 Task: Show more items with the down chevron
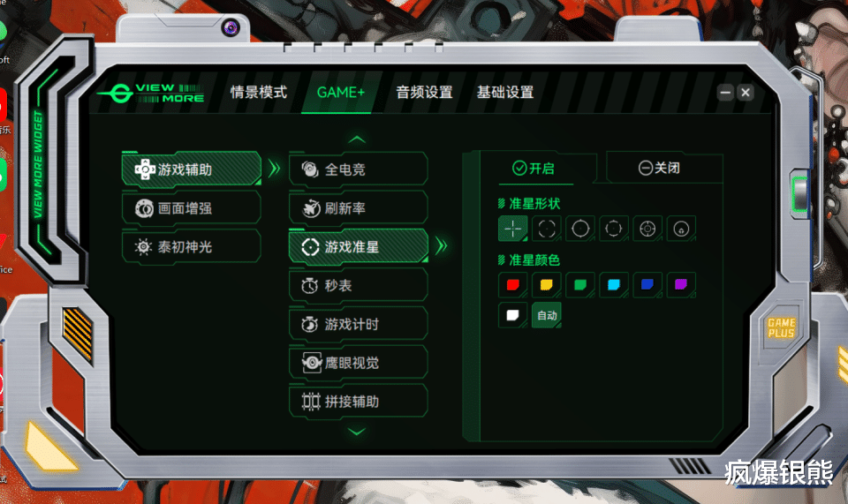357,431
